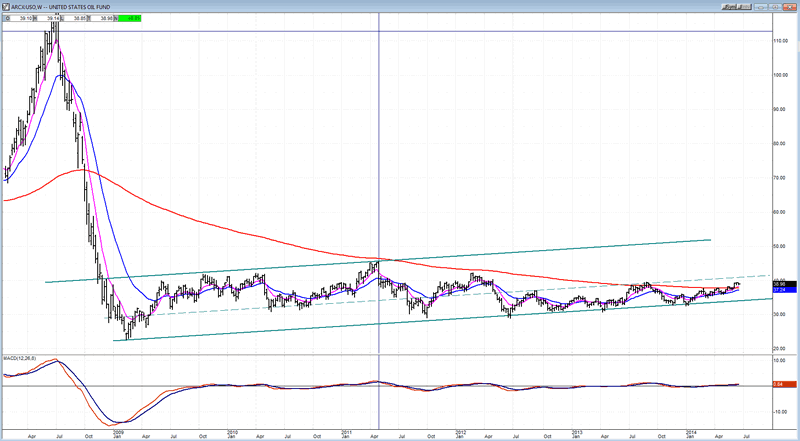Viewport: 800px width, 441px height.
Task: Maximize the USO chart window
Action: point(777,6)
